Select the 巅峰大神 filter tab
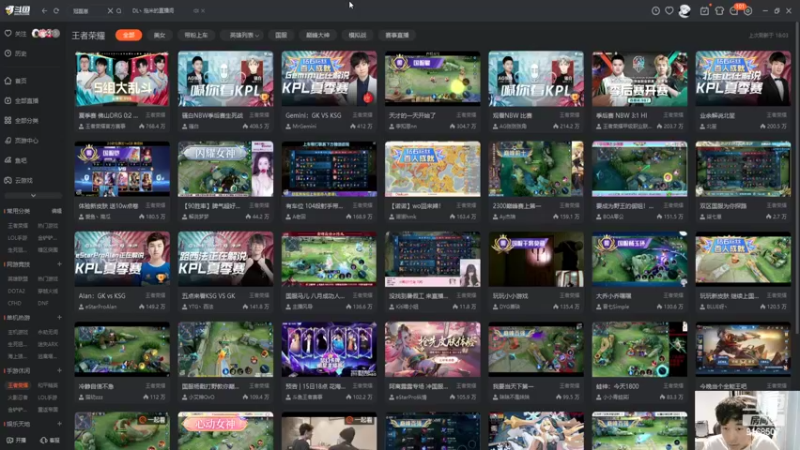The image size is (800, 450). [x=318, y=35]
